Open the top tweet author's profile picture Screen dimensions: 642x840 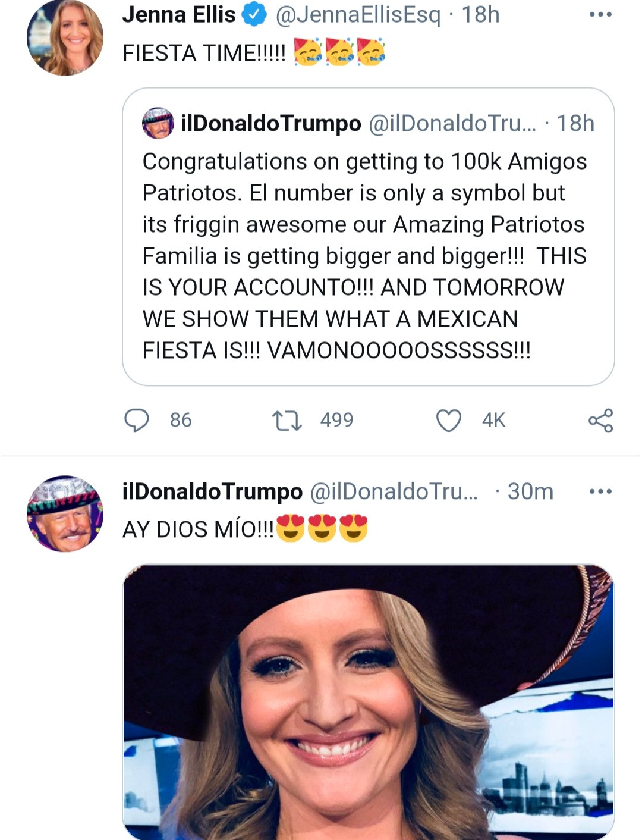point(65,38)
